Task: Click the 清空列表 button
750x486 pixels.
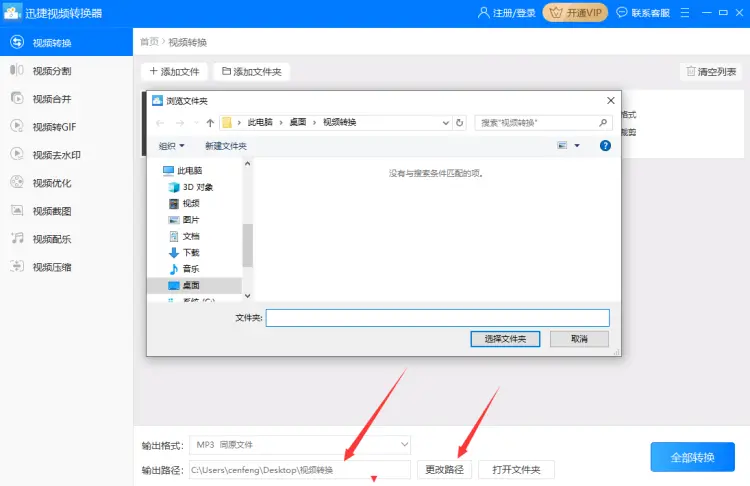Action: click(711, 72)
